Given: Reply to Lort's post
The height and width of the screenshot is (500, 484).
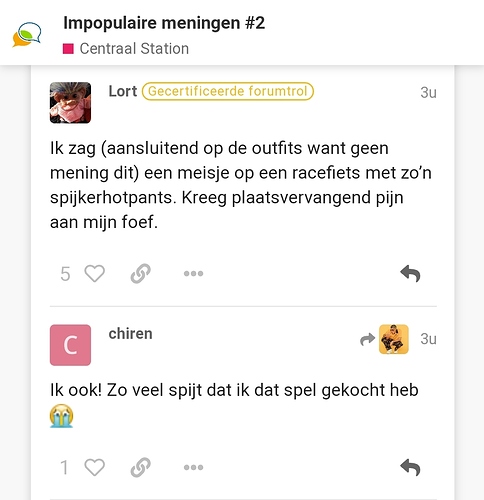Looking at the screenshot, I should click(x=410, y=274).
